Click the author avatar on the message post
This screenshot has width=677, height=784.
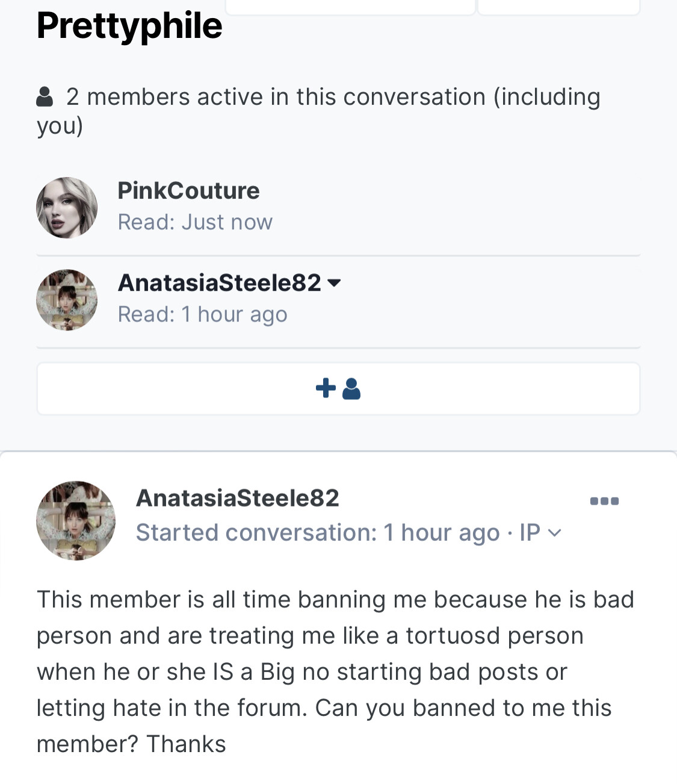point(76,520)
